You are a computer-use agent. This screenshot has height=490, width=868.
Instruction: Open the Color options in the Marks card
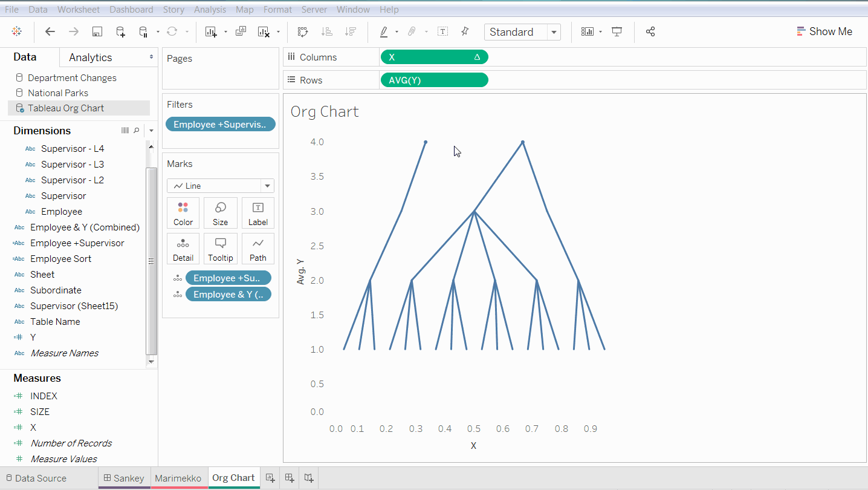(x=183, y=213)
